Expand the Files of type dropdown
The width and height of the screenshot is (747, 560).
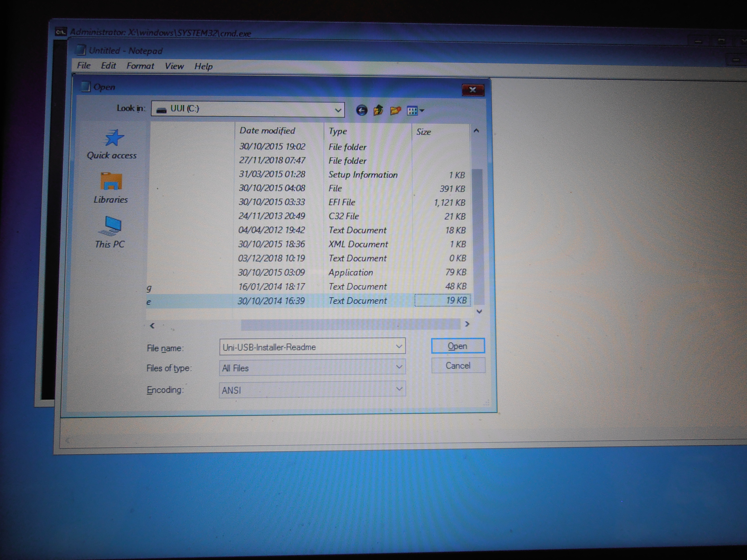tap(399, 367)
